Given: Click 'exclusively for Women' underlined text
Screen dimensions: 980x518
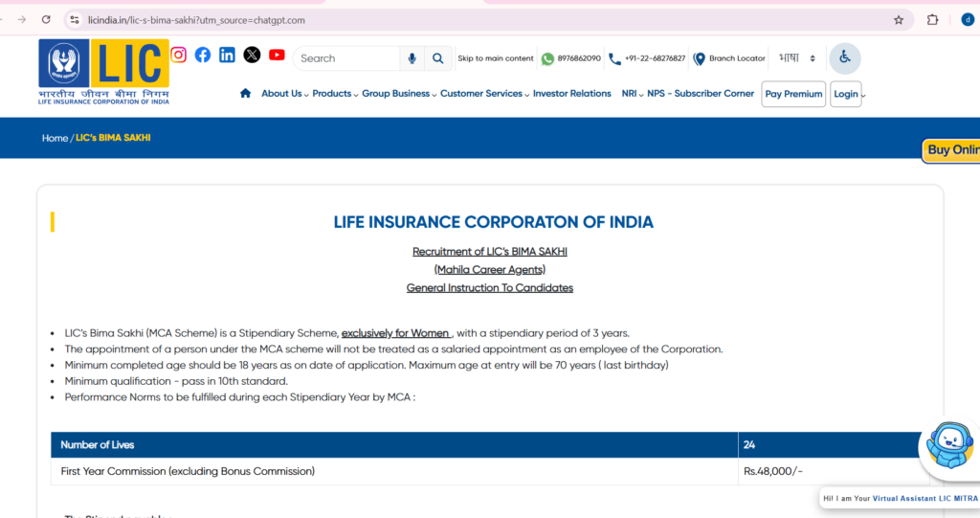Looking at the screenshot, I should (x=395, y=333).
